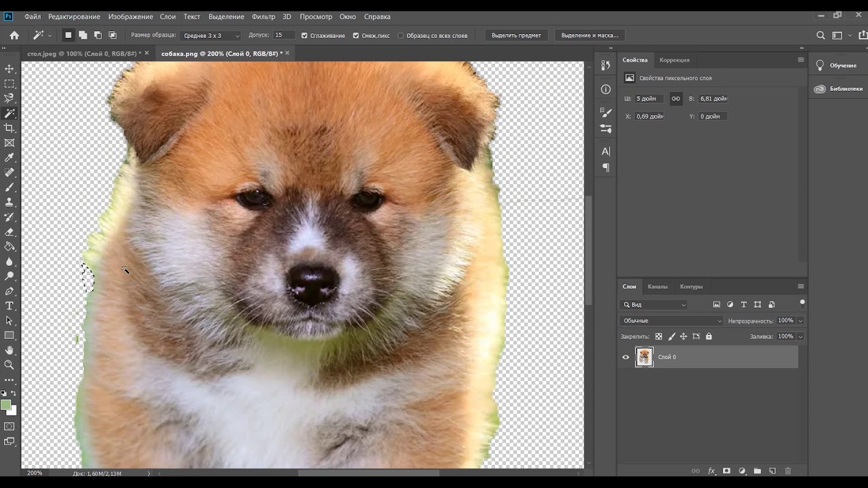This screenshot has width=868, height=488.
Task: Create a new group folder
Action: point(757,471)
